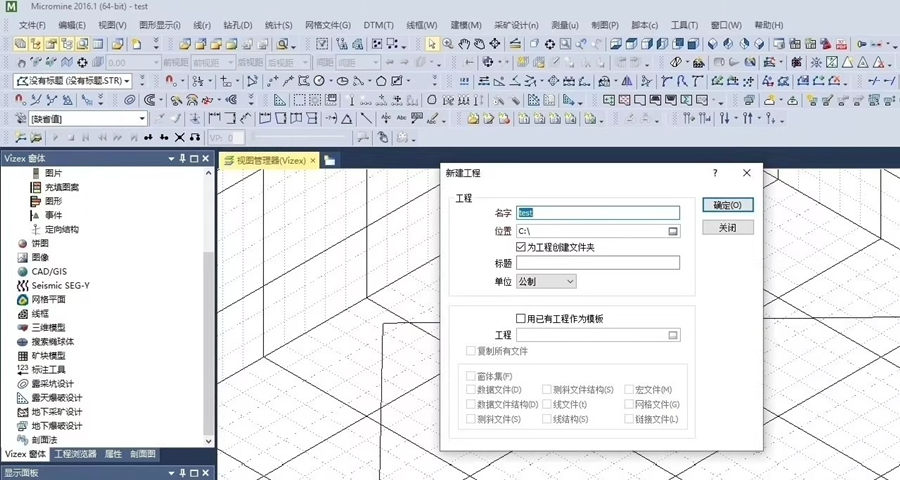900x480 pixels.
Task: Tick the 窗体集(F) checkbox
Action: (x=471, y=376)
